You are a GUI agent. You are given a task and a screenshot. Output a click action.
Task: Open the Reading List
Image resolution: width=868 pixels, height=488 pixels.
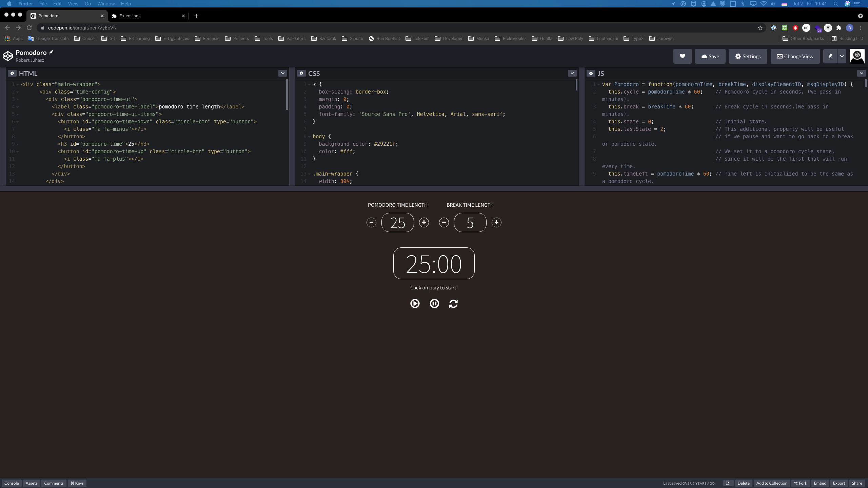coord(847,39)
